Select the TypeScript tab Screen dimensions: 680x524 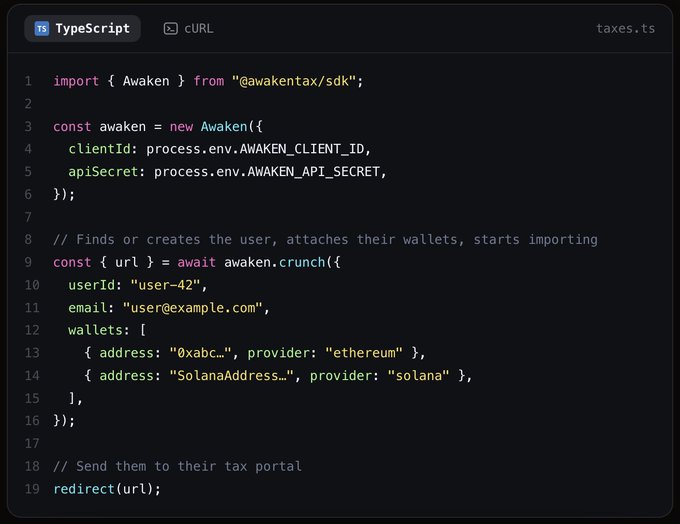tap(82, 29)
